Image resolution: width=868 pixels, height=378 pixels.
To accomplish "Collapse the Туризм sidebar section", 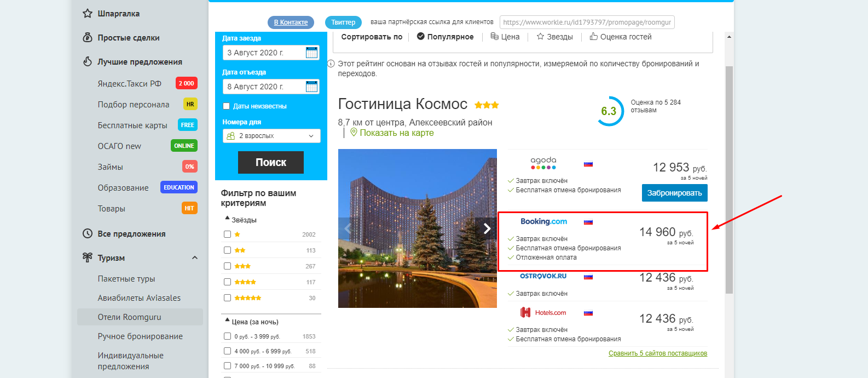I will click(x=194, y=257).
